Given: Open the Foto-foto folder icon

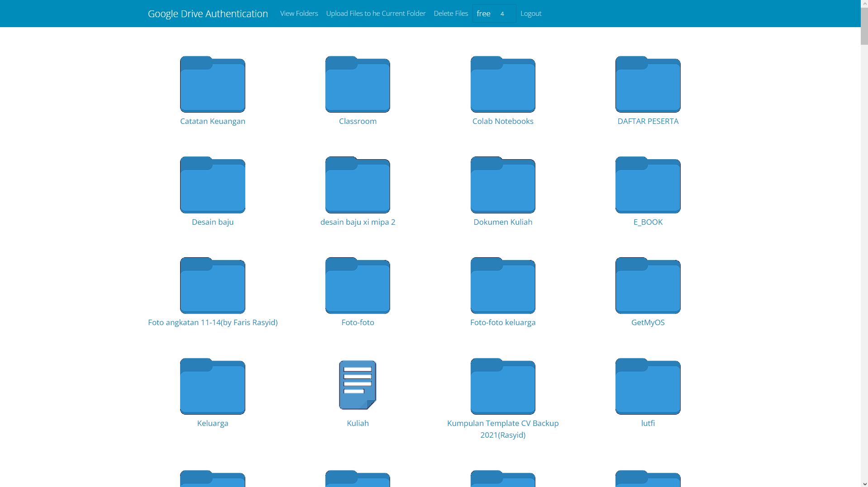Looking at the screenshot, I should [358, 285].
